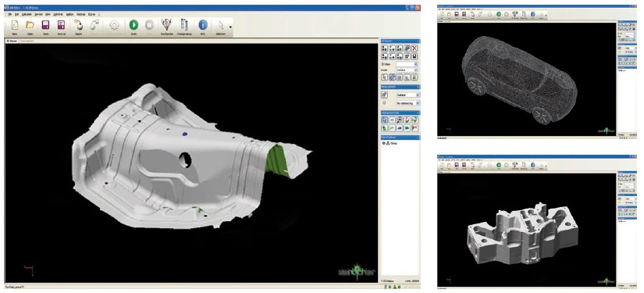Open the File menu
Screen dimensions: 644x293
coord(10,14)
